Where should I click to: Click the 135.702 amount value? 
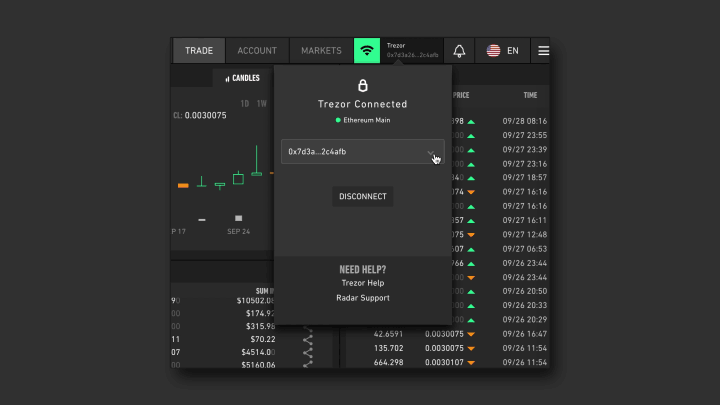(x=388, y=349)
